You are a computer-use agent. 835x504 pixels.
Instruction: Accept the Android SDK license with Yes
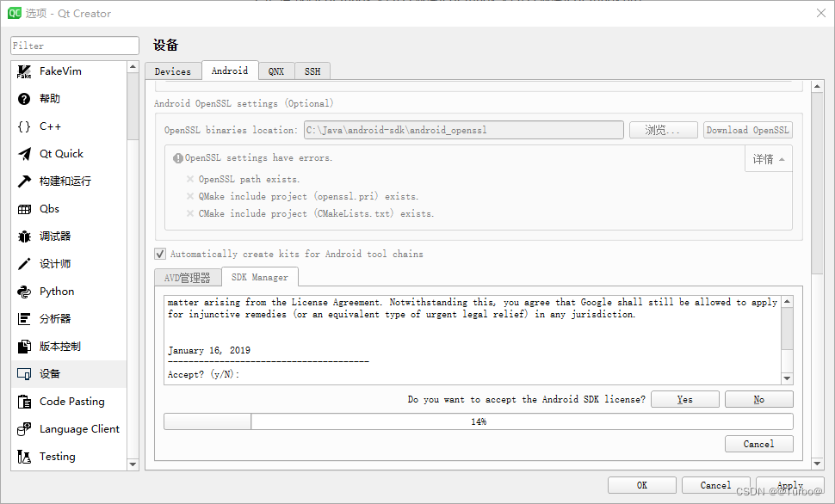(x=685, y=399)
